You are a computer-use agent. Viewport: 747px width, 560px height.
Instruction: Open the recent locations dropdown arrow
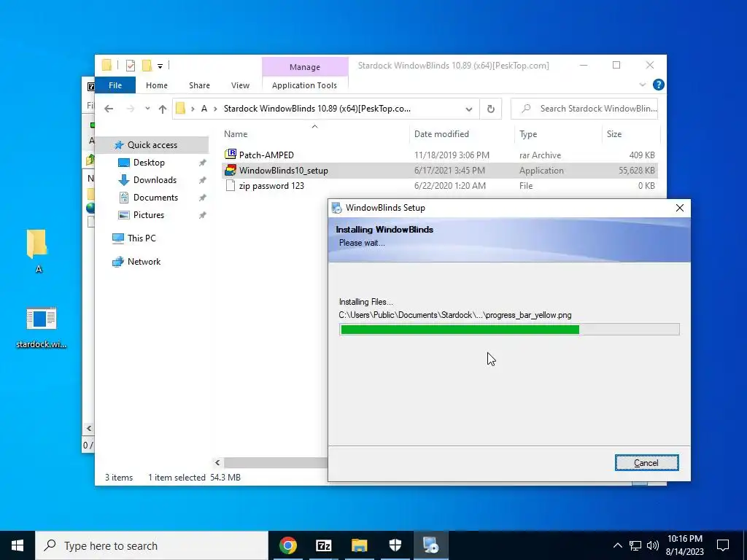coord(147,109)
